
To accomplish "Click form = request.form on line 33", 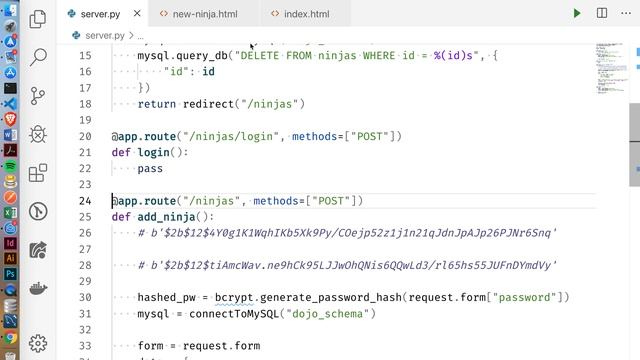I will (199, 346).
